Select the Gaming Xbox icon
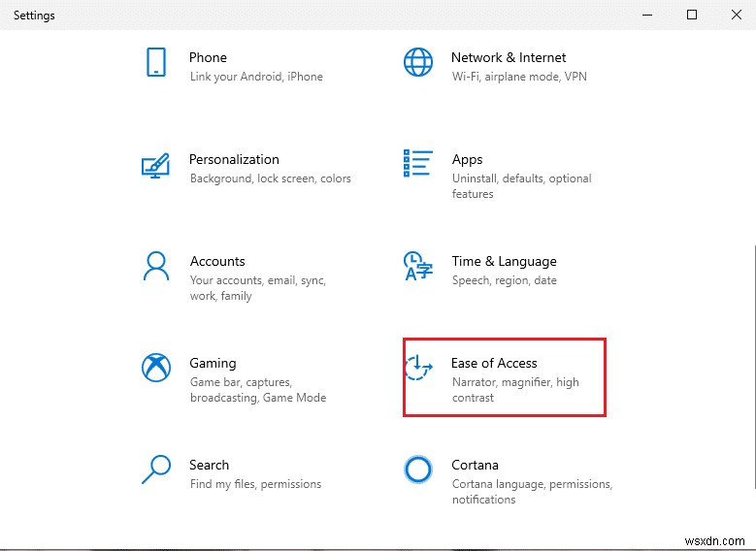This screenshot has height=551, width=756. (155, 368)
